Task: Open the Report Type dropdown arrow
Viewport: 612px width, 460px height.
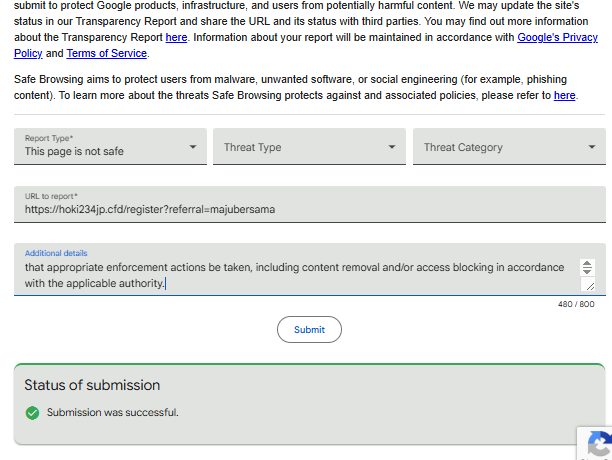Action: 193,147
